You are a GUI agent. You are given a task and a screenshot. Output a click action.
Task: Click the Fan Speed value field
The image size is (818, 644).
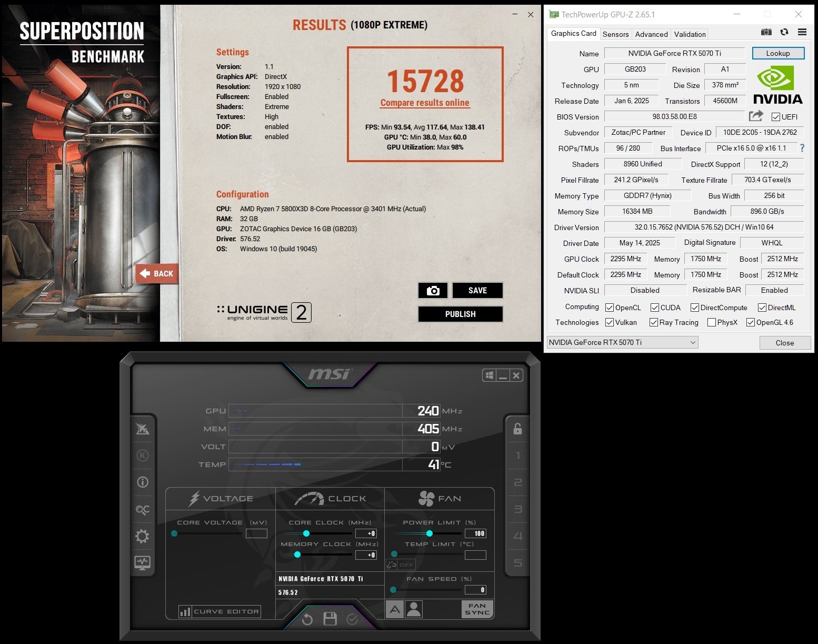pos(475,590)
